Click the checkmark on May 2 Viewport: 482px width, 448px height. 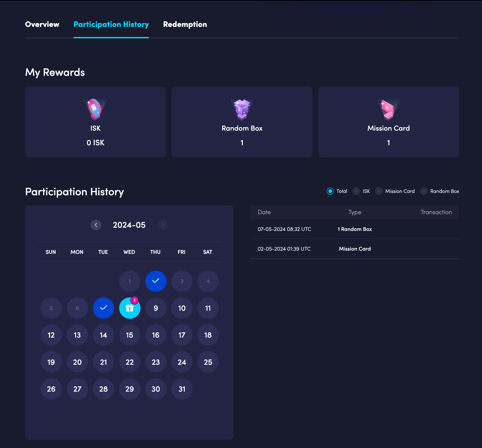coord(156,281)
